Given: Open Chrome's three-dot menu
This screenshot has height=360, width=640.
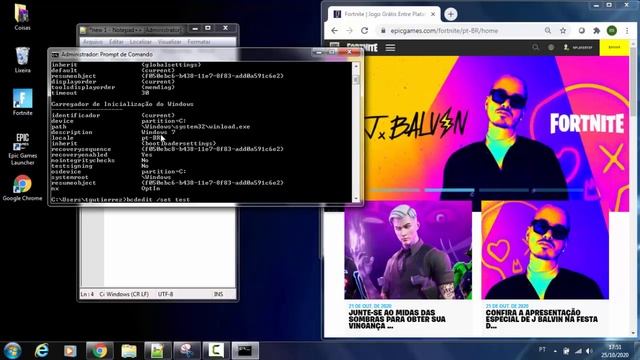Looking at the screenshot, I should pos(627,31).
